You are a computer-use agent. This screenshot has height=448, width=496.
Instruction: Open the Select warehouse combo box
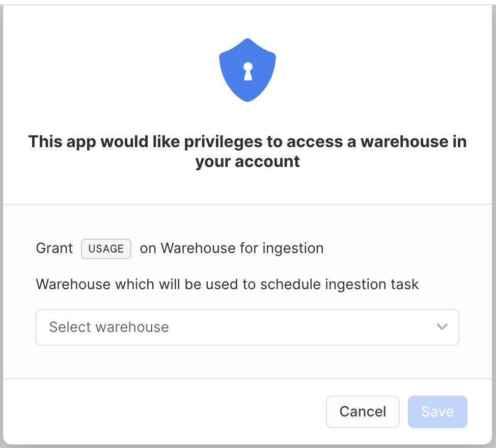click(247, 327)
